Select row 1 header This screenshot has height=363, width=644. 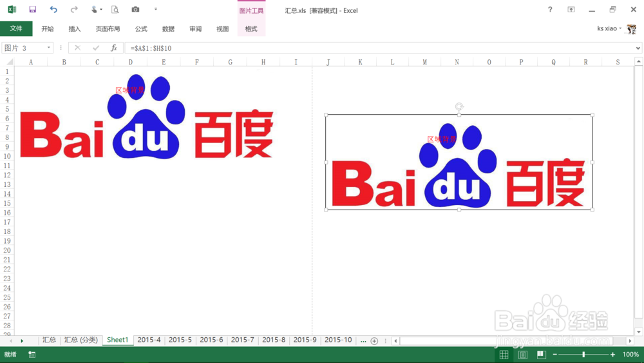[x=7, y=72]
